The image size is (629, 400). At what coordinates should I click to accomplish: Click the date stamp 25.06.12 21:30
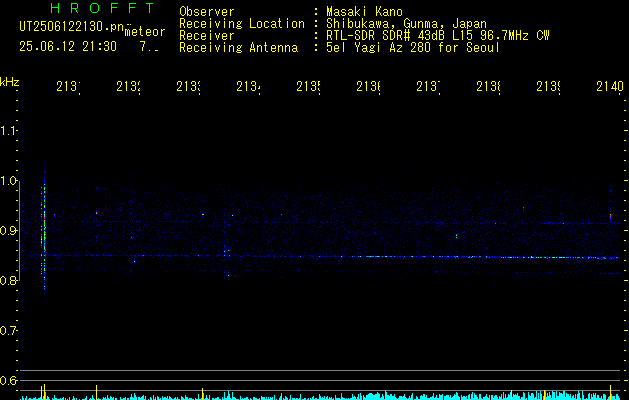click(x=68, y=47)
